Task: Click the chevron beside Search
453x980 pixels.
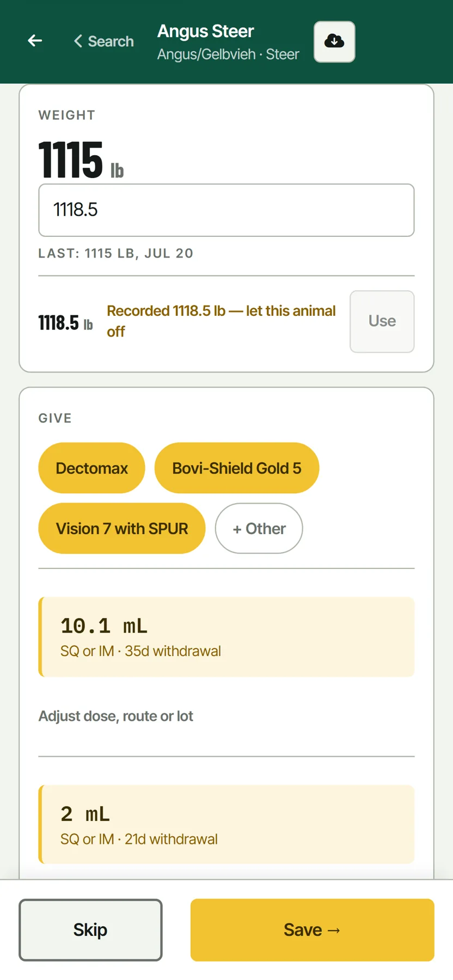Action: [78, 41]
